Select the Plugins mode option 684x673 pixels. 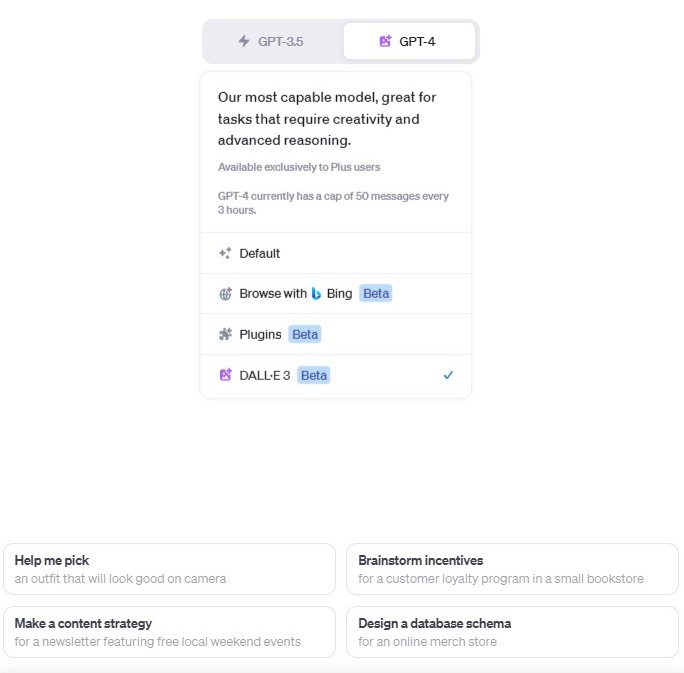(x=260, y=334)
